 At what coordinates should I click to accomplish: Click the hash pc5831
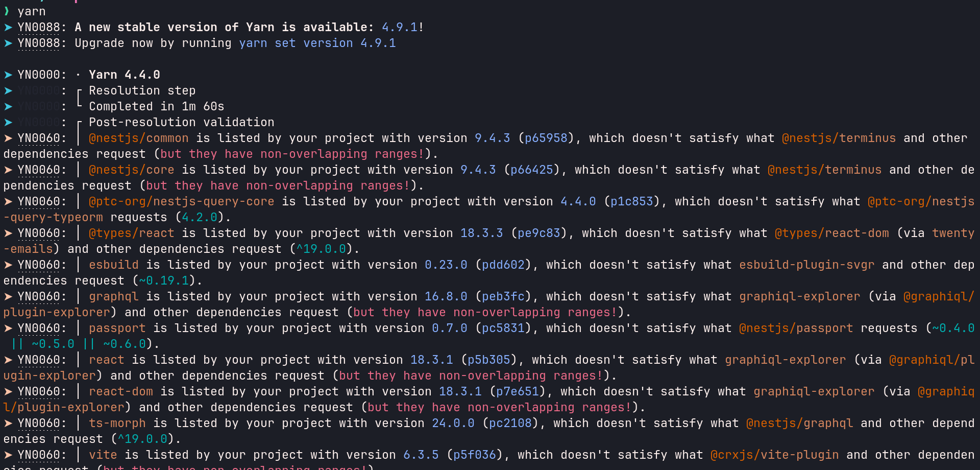[x=503, y=328]
